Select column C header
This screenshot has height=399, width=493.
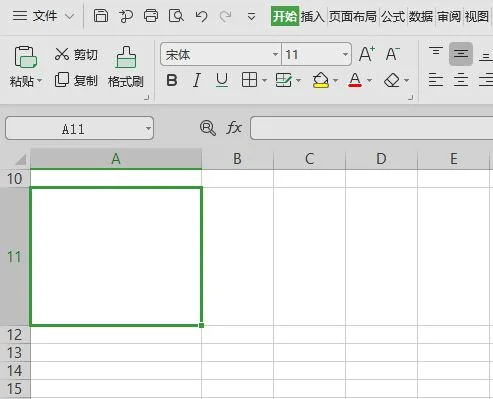point(310,159)
